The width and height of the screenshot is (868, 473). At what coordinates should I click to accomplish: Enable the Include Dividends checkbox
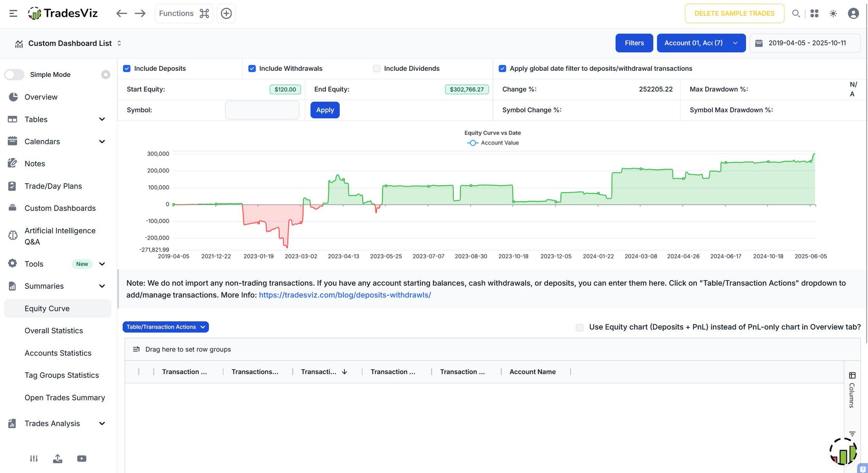click(x=376, y=69)
